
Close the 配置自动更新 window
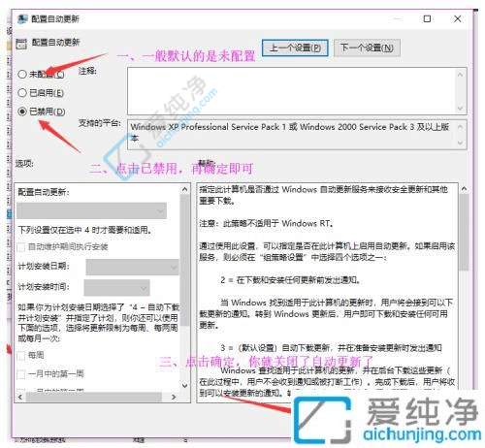point(458,18)
